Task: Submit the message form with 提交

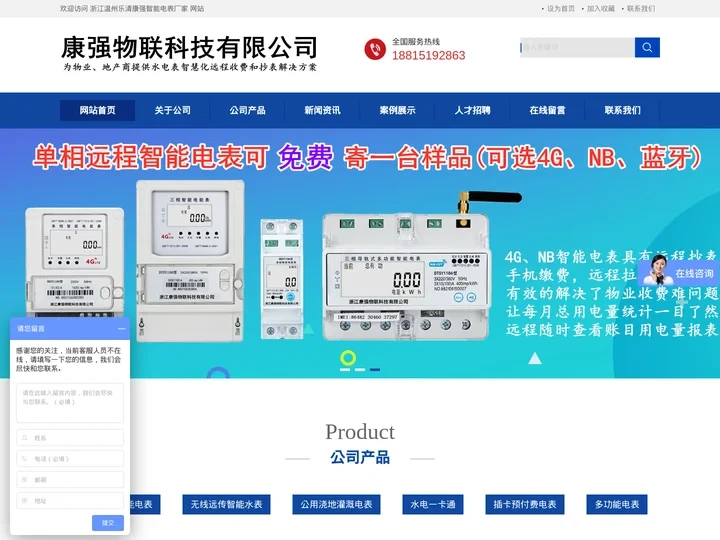Action: tap(108, 523)
